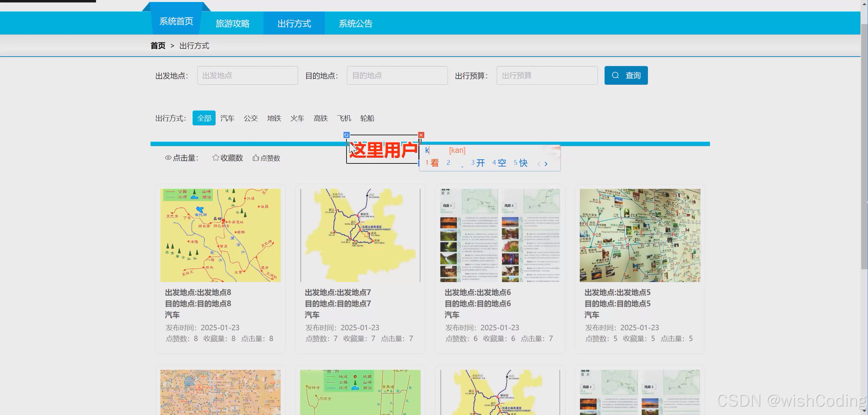
Task: Click the page vertical scrollbar thumb
Action: (864, 146)
